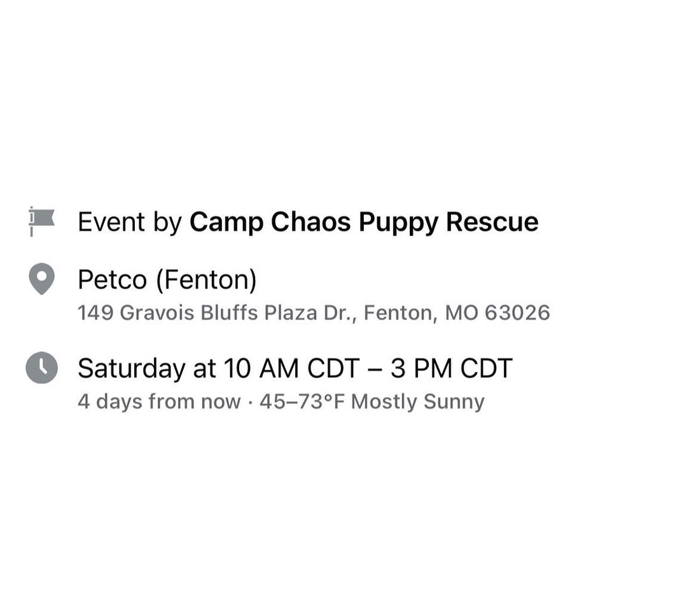Tap the map pin beside Petco (Fenton)
The width and height of the screenshot is (687, 616).
coord(41,278)
